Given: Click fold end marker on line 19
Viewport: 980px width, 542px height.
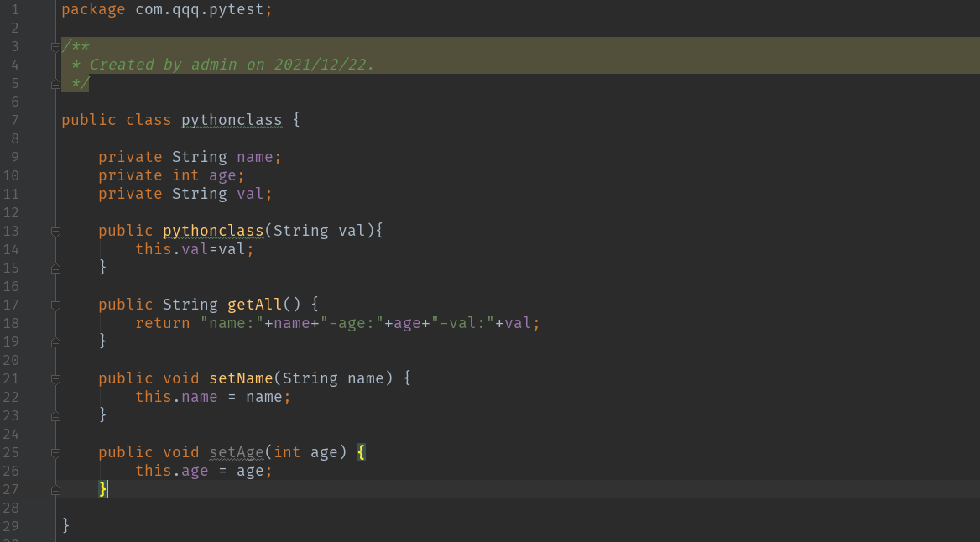Looking at the screenshot, I should point(55,341).
